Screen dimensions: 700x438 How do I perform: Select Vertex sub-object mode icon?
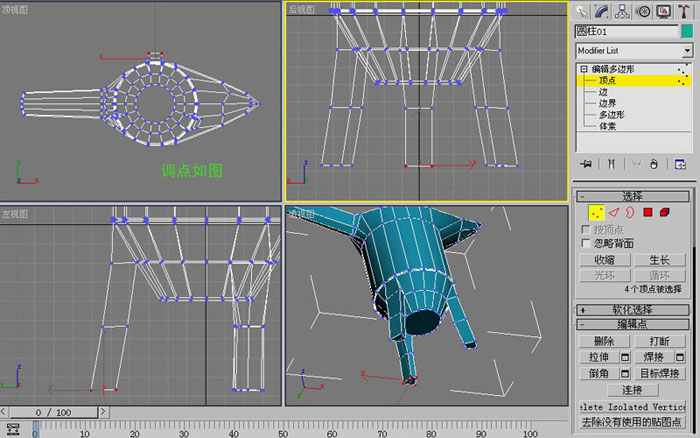(x=596, y=213)
